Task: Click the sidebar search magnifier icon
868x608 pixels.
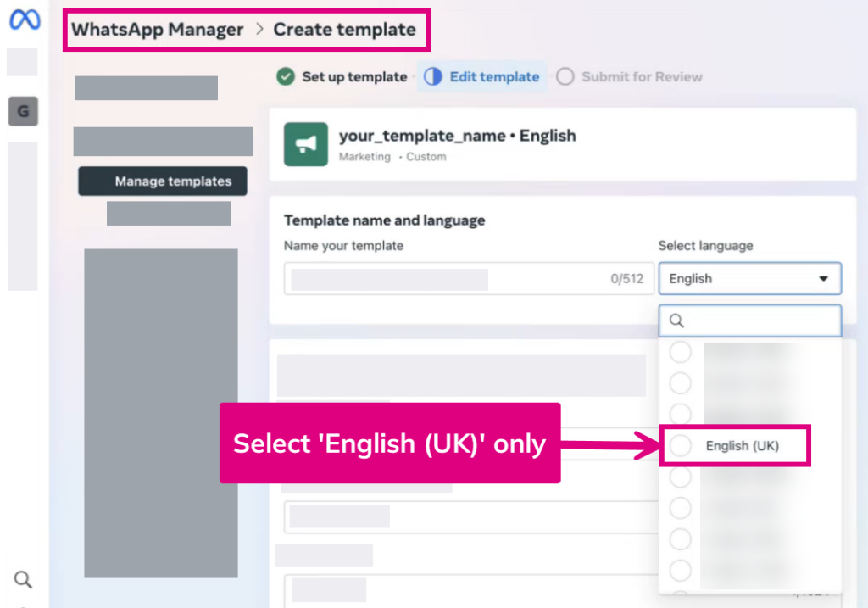Action: (x=24, y=579)
